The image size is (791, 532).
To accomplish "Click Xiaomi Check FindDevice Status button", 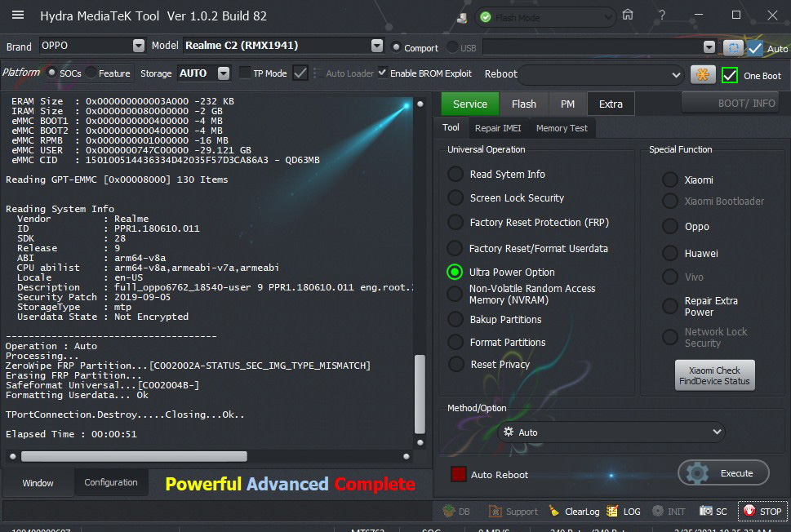I will coord(714,375).
